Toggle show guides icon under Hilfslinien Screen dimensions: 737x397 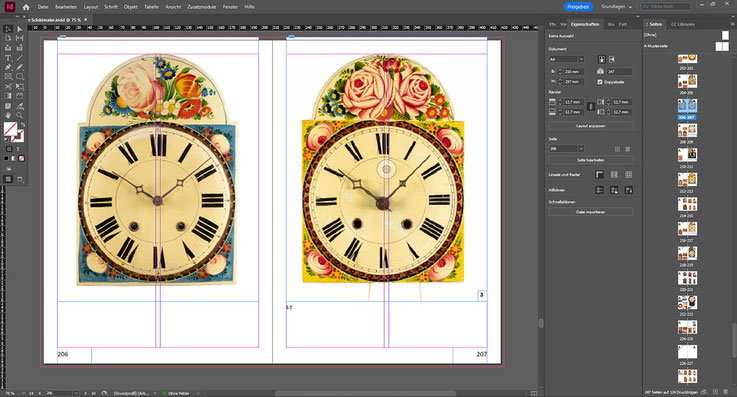[x=599, y=190]
